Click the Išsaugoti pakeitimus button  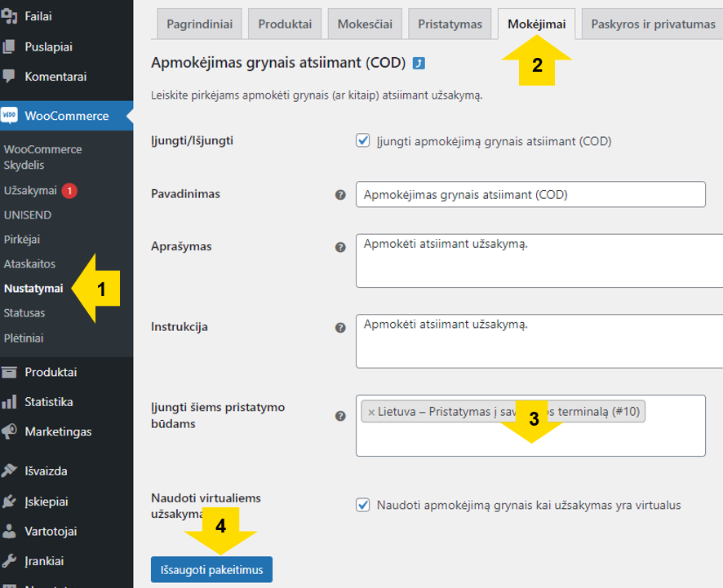pyautogui.click(x=211, y=569)
